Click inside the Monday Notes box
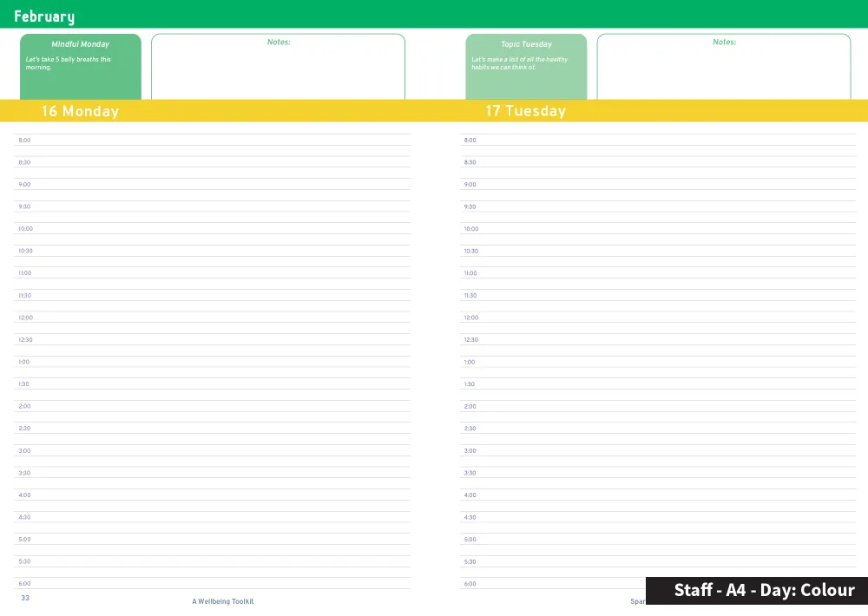 pos(278,69)
